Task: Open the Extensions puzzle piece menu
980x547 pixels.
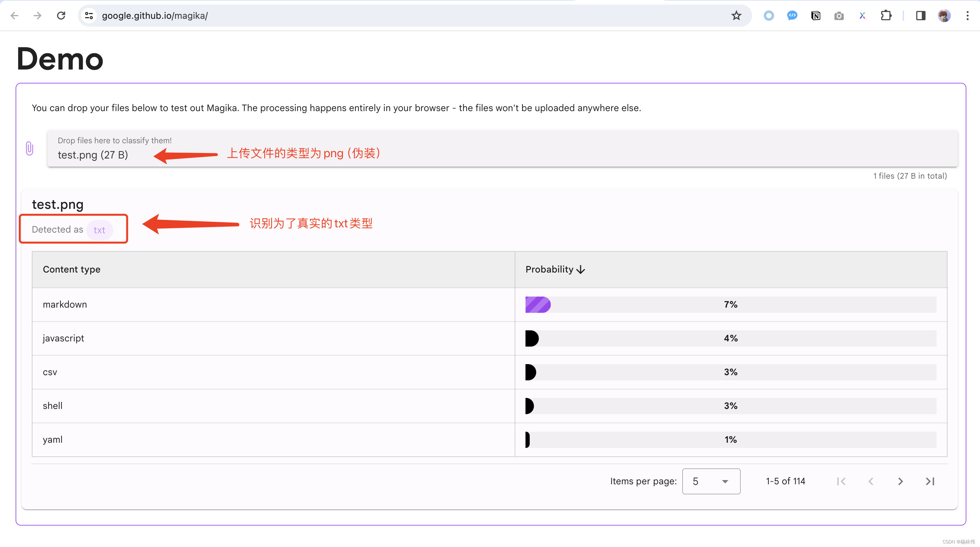Action: pos(886,16)
